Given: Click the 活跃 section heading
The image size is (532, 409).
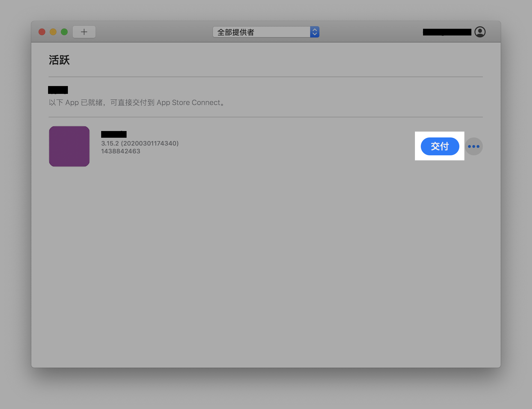Looking at the screenshot, I should click(59, 60).
